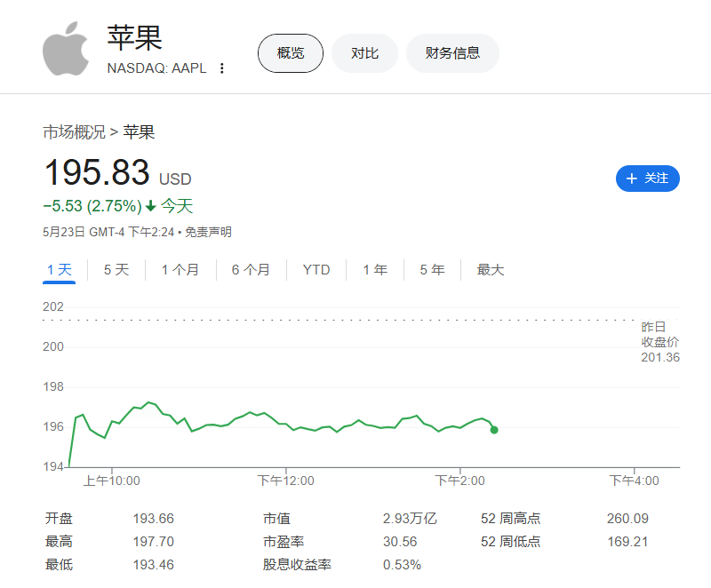Open the three-dot menu beside AAPL
Image resolution: width=711 pixels, height=588 pixels.
click(222, 68)
